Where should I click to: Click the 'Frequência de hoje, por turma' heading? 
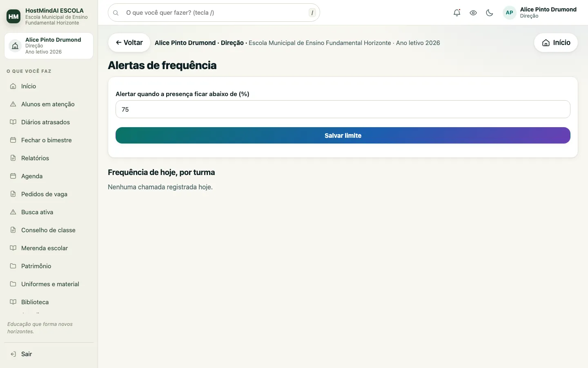pos(161,173)
